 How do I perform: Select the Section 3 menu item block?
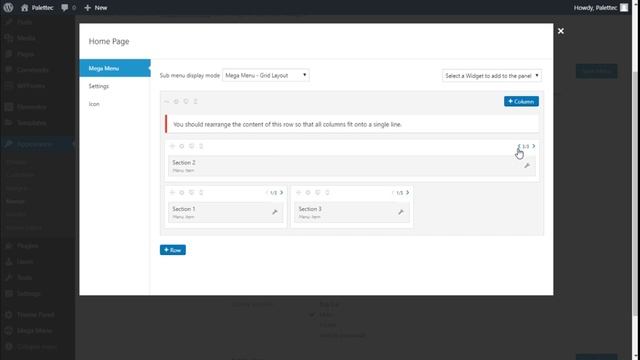(x=352, y=212)
